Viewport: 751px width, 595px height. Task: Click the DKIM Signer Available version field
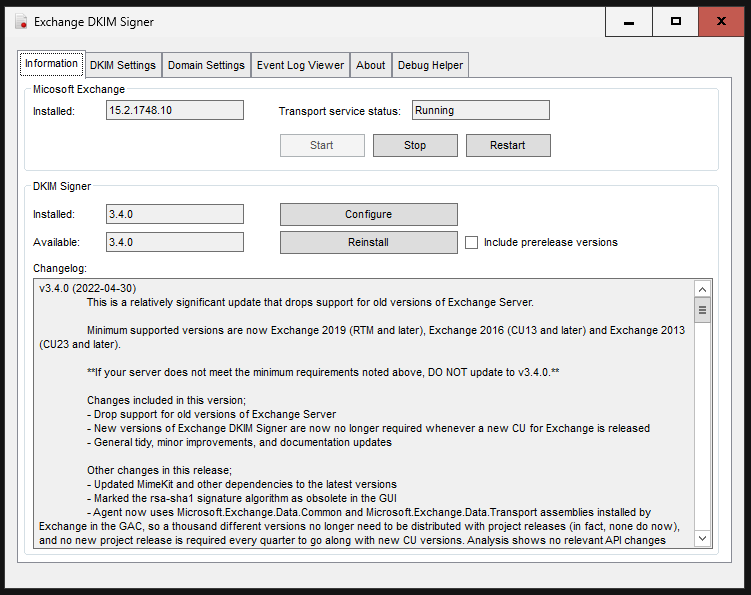click(x=175, y=242)
